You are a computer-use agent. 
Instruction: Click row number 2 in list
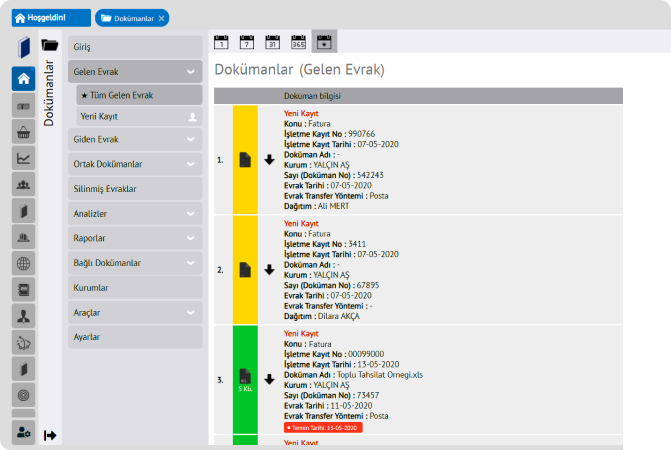click(x=220, y=270)
